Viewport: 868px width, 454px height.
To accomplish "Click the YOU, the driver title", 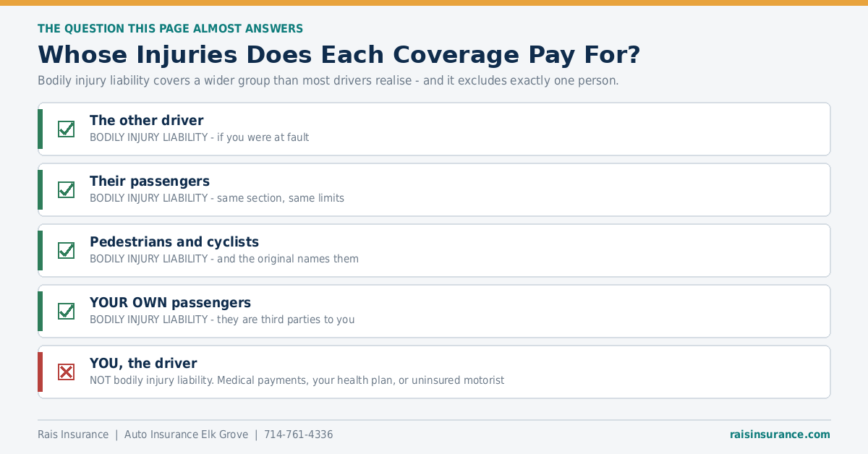I will click(143, 364).
